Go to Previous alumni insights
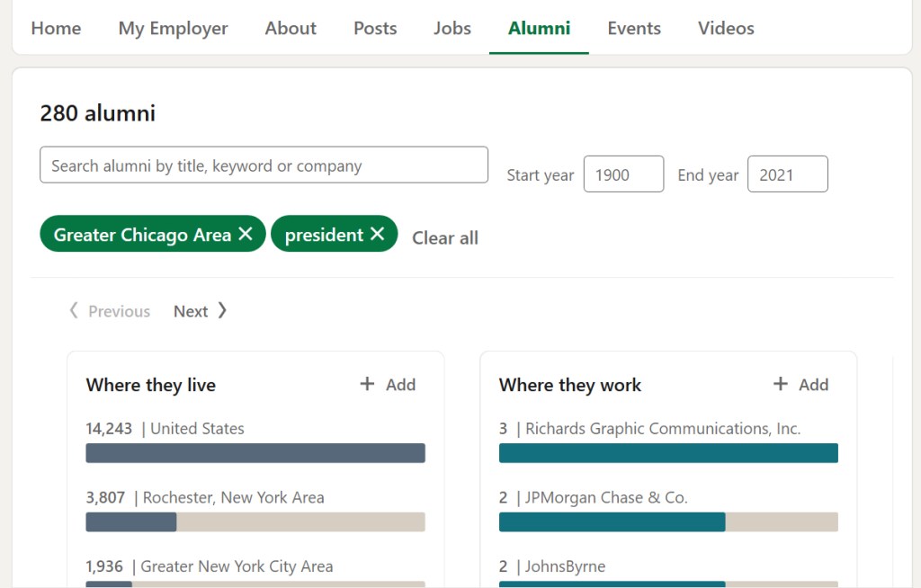 click(x=110, y=311)
